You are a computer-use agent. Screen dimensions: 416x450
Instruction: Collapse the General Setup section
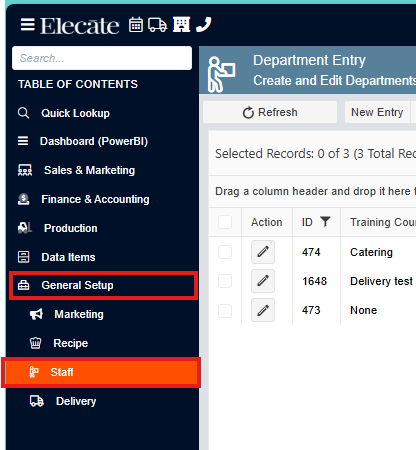click(x=103, y=285)
